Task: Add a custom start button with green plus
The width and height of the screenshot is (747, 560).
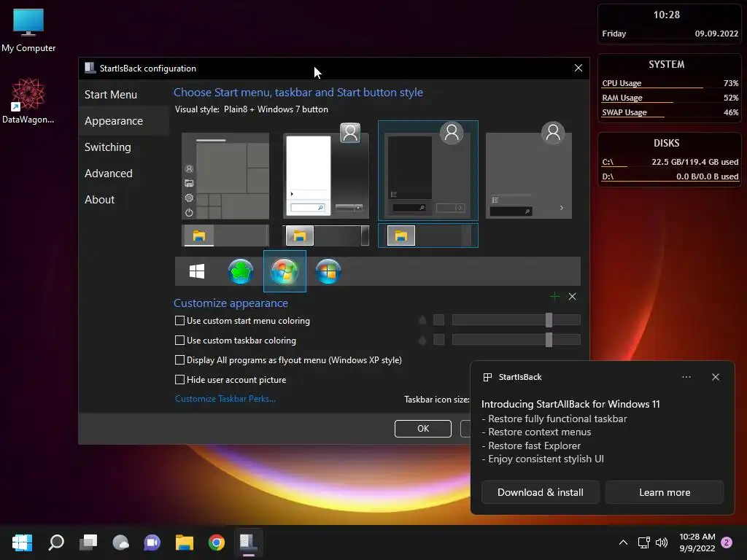Action: (x=554, y=297)
